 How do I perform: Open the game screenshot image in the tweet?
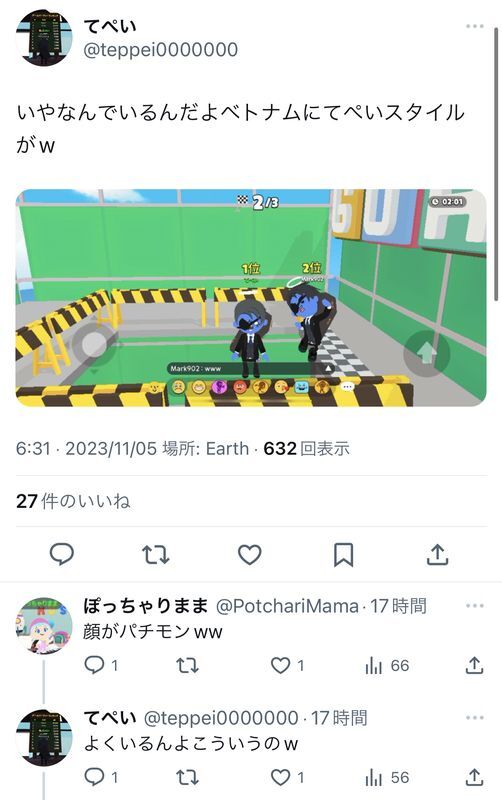(251, 298)
